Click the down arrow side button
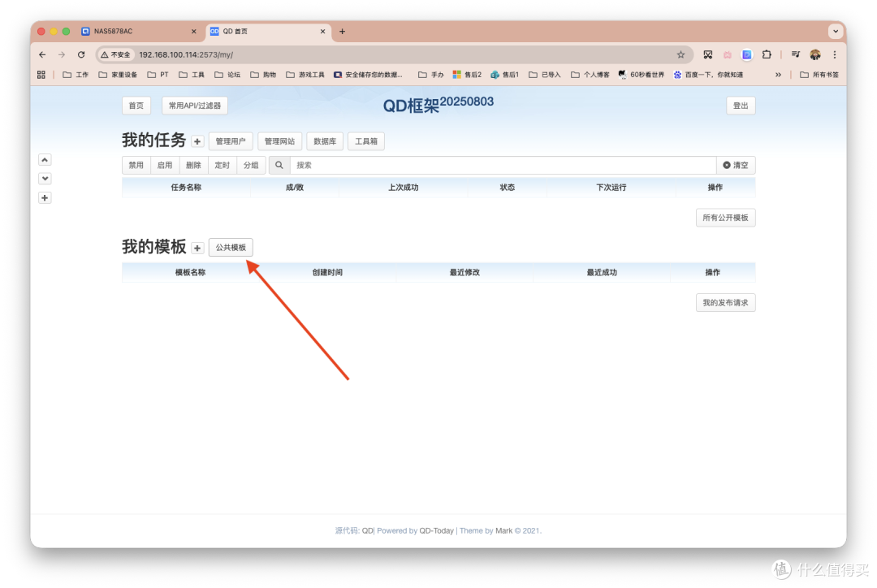 click(x=45, y=179)
